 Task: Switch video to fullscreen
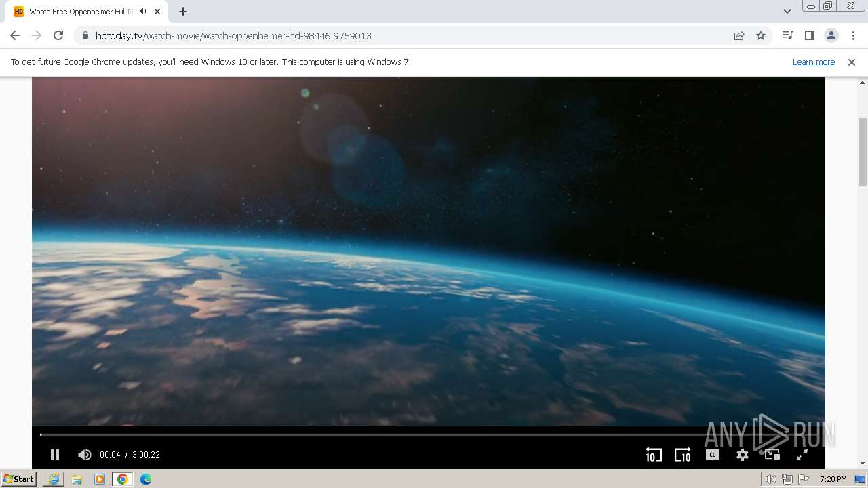(x=802, y=455)
